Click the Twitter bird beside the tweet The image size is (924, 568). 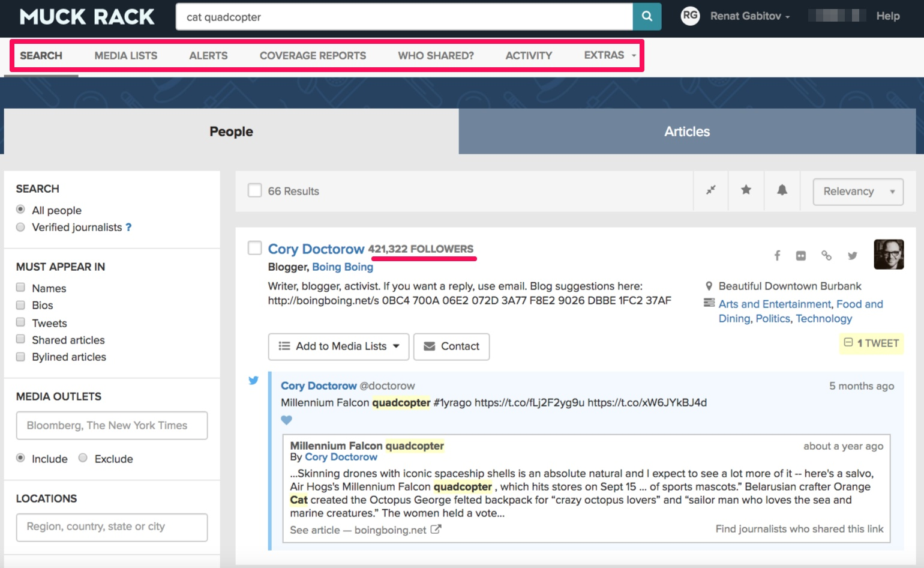coord(253,380)
